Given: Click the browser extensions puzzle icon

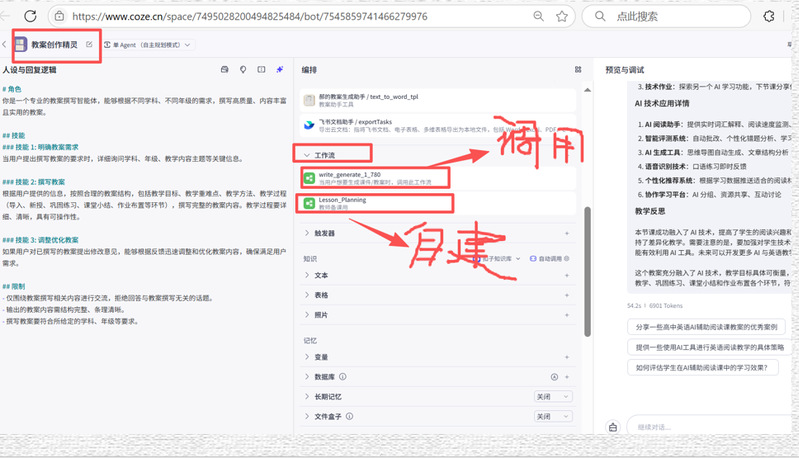Looking at the screenshot, I should [769, 16].
